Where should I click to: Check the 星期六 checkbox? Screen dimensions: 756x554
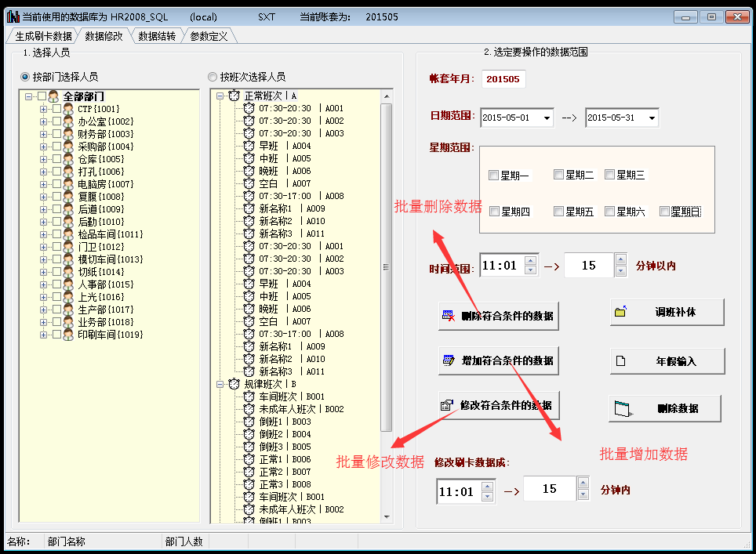pyautogui.click(x=609, y=211)
